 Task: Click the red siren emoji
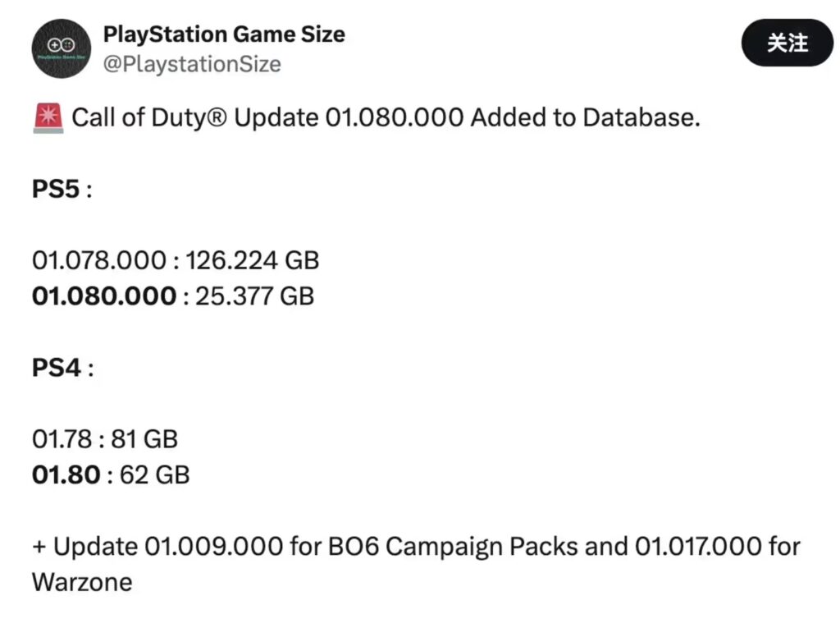coord(48,118)
